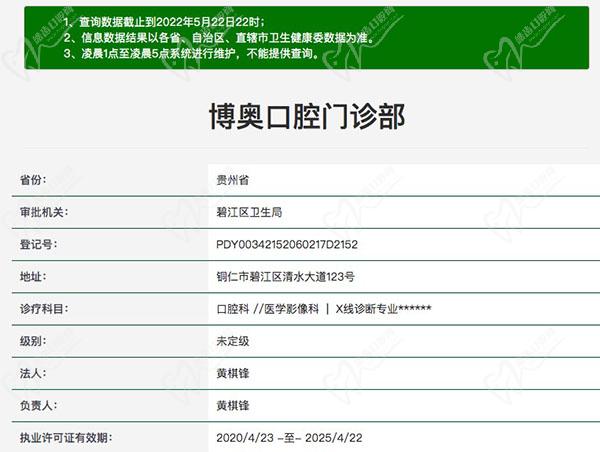Select the 诊疗科目 label
This screenshot has height=452, width=600.
44,308
